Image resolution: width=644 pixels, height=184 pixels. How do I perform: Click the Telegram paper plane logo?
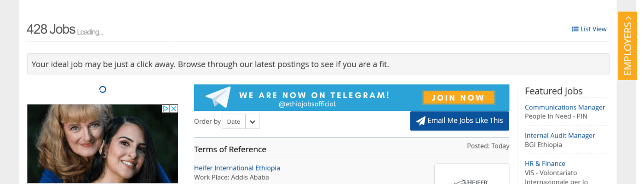coord(218,97)
